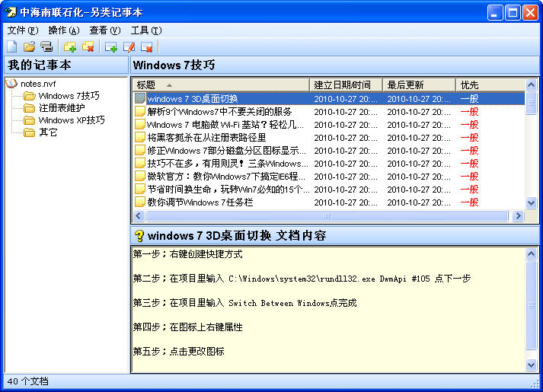543x392 pixels.
Task: Click the created date of 教你调节Windows 7任务栏 row
Action: tap(346, 202)
